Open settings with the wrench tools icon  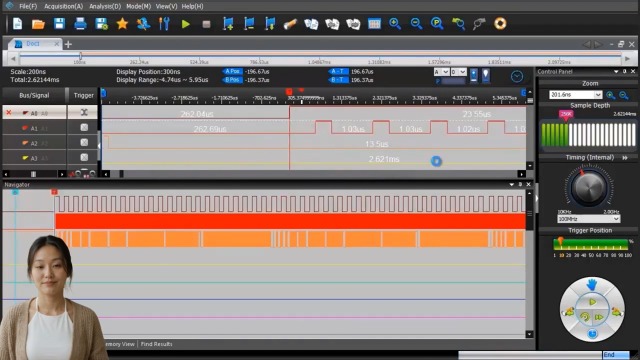point(164,24)
